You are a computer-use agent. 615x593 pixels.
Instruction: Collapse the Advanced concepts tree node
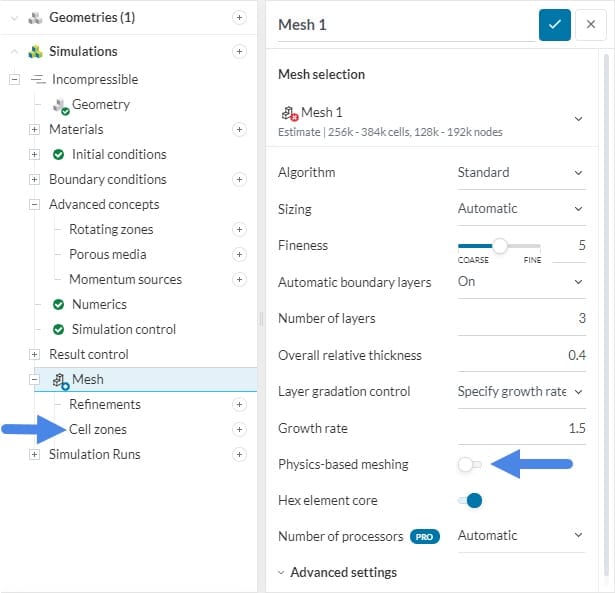point(34,204)
